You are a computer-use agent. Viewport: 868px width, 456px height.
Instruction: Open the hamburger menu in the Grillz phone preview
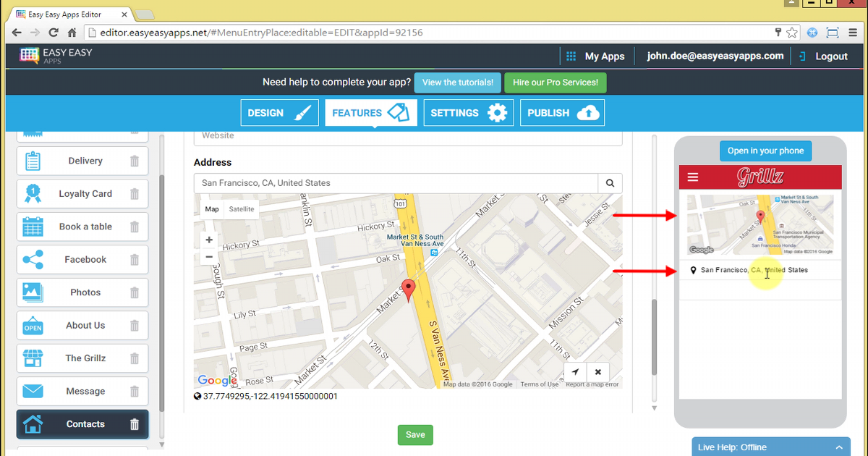693,177
